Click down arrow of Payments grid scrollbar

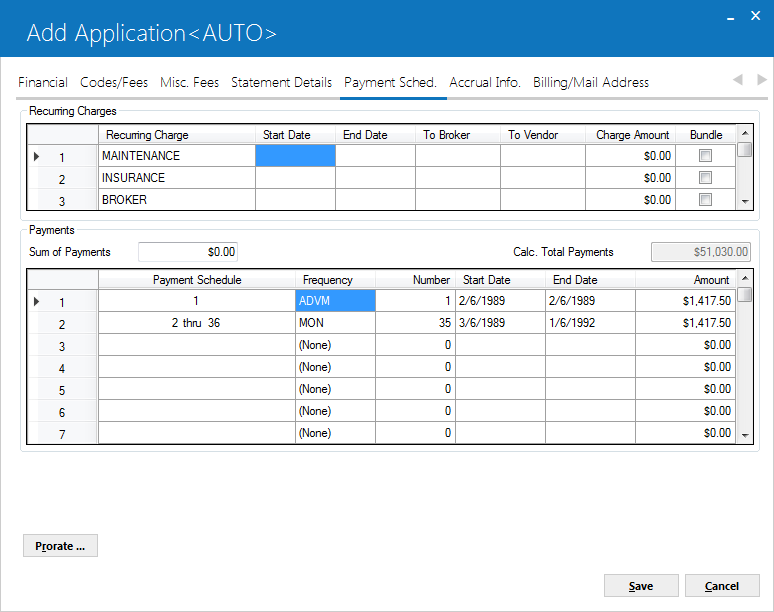click(x=745, y=435)
